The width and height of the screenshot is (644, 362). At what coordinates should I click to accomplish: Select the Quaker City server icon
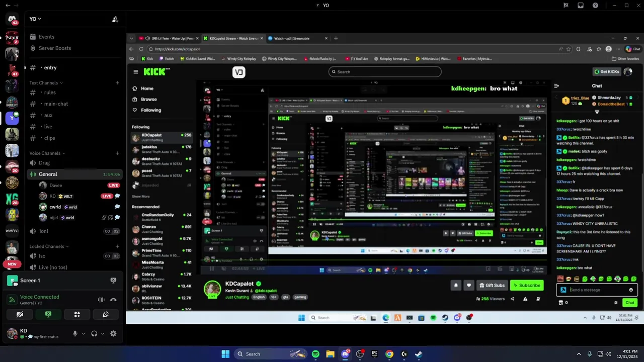tap(12, 103)
